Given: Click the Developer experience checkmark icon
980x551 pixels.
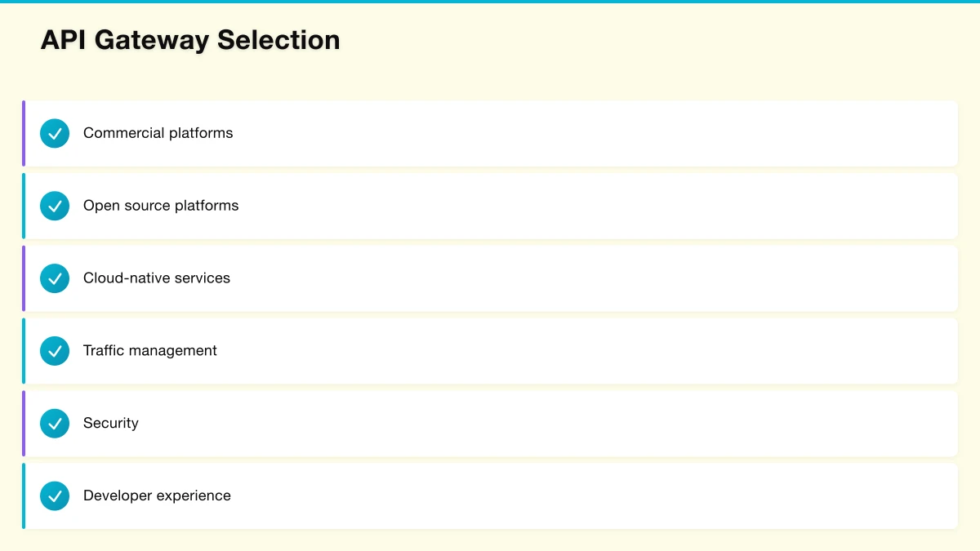Looking at the screenshot, I should pos(55,495).
